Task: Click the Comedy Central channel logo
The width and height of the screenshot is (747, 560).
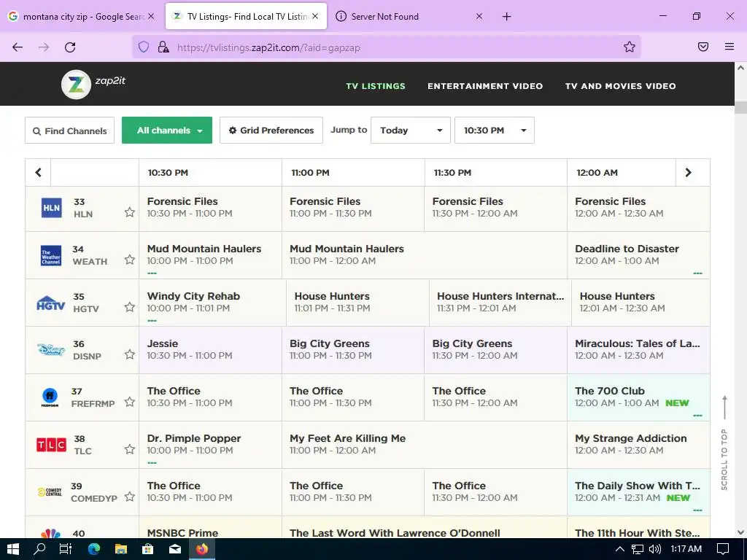Action: 50,492
